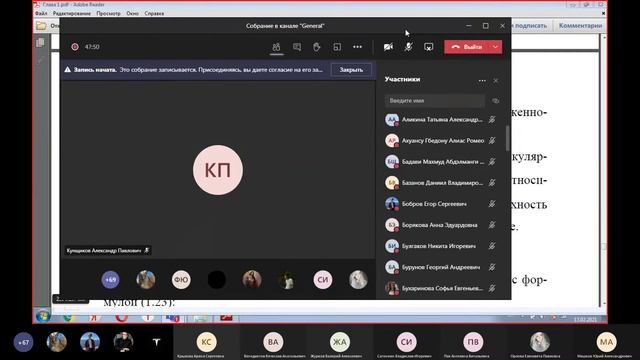Select participant Борикова Анна Эдуардовна
Viewport: 640px width, 360px height.
coord(441,225)
